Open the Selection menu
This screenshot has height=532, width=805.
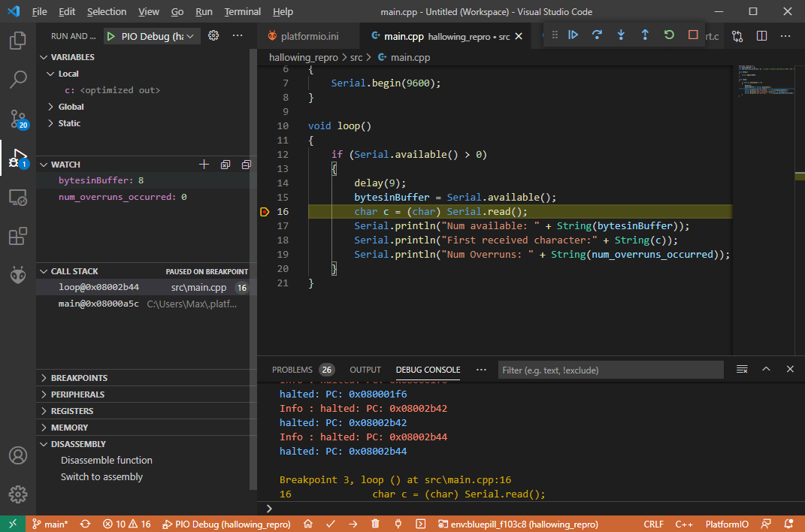(x=107, y=11)
